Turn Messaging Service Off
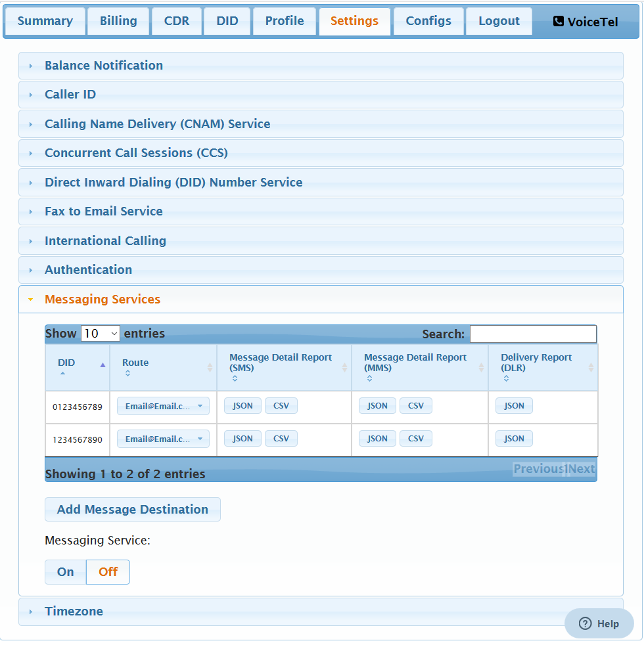 click(x=108, y=572)
